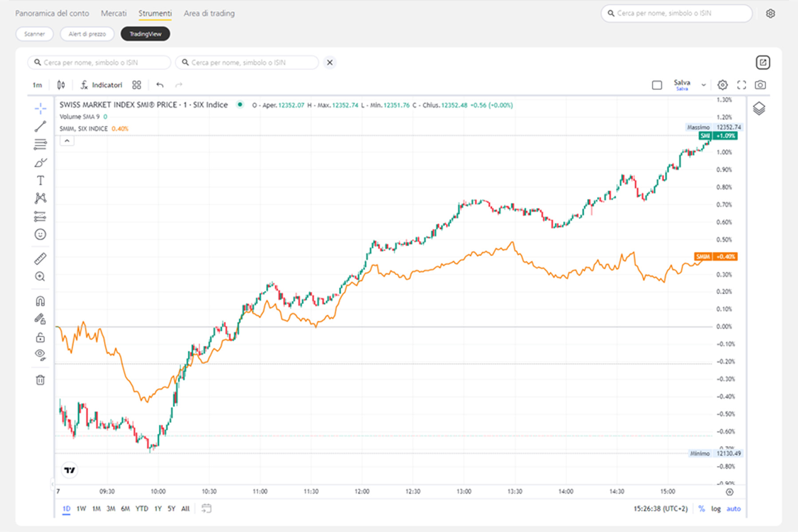Select the 3M time range
This screenshot has height=532, width=798.
pos(111,509)
